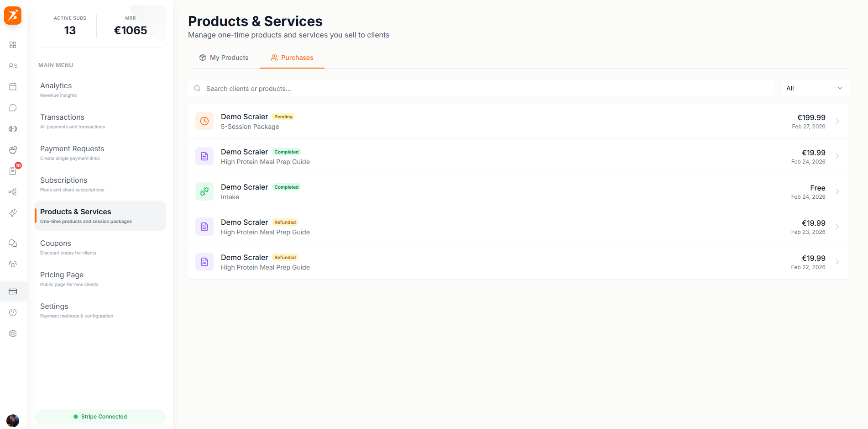868x429 pixels.
Task: Open the clients section from the sidebar
Action: (x=13, y=66)
